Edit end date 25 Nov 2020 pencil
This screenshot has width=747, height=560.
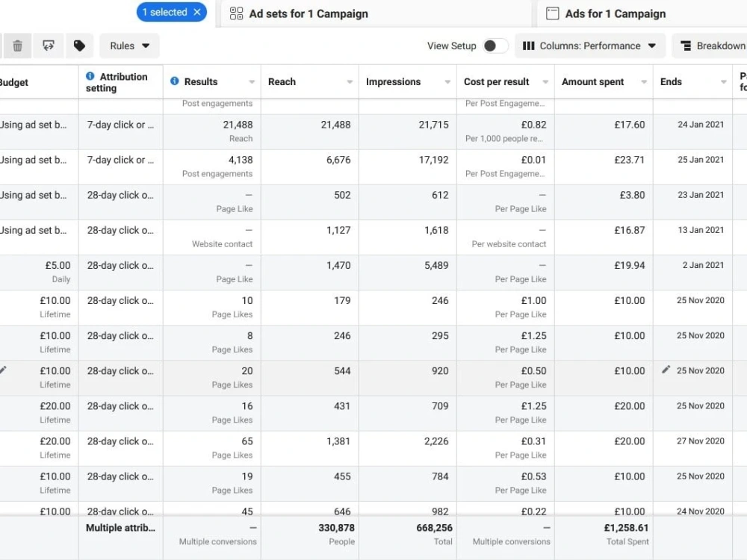(666, 370)
